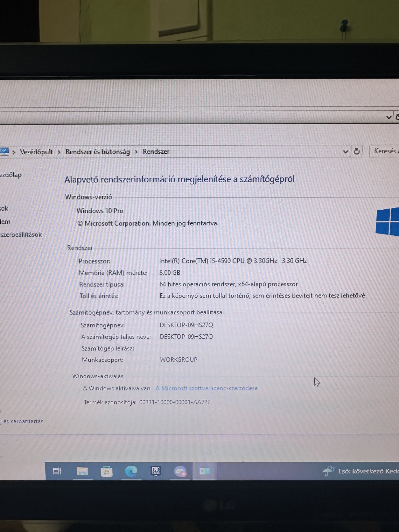Screen dimensions: 399x532
Task: Click the computer icon in address bar
Action: [4, 151]
